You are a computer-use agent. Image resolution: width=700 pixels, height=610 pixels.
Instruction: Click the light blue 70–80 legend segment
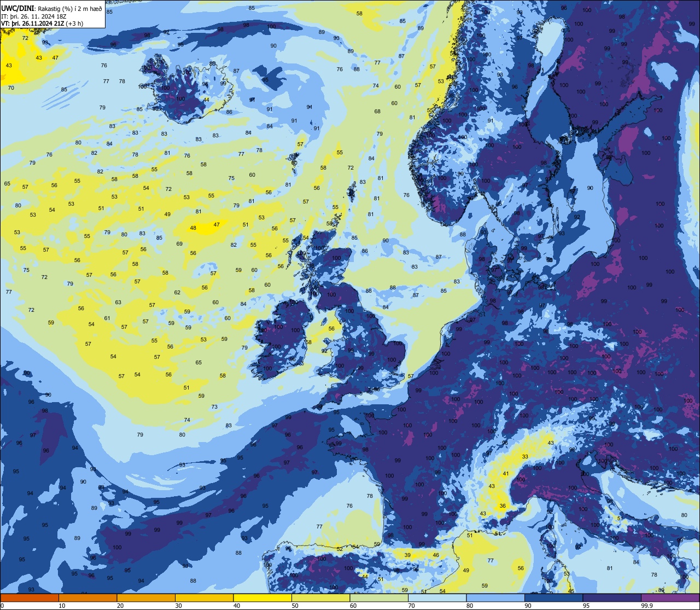coord(437,597)
